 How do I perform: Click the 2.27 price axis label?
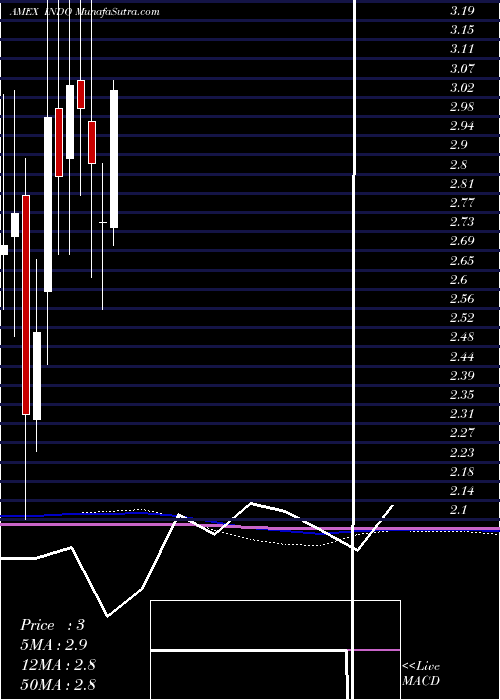462,433
